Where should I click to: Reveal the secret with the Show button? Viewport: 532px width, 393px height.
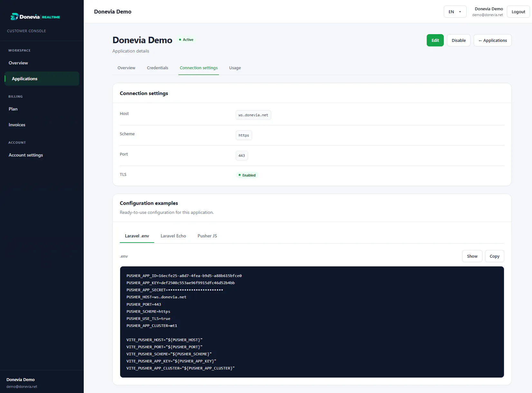point(472,256)
